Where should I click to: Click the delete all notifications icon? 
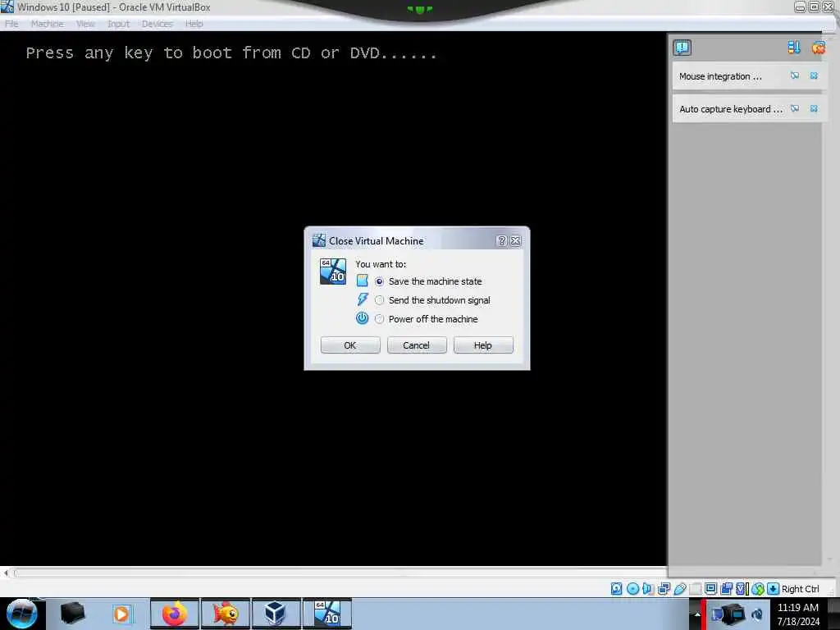(x=818, y=48)
